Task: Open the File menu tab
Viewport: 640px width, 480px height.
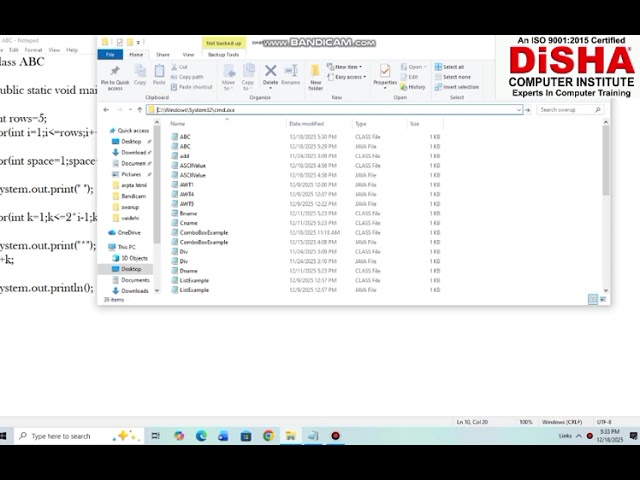Action: coord(110,55)
